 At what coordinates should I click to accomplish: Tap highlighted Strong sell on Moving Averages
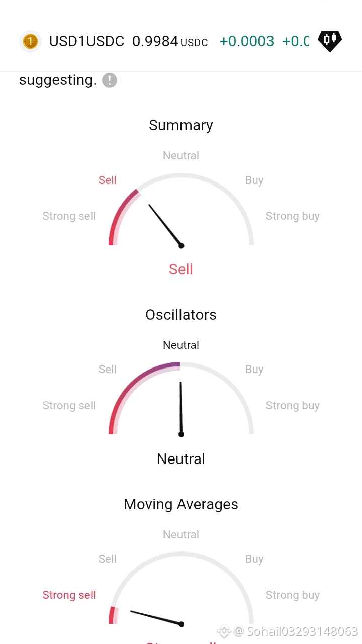[x=69, y=595]
